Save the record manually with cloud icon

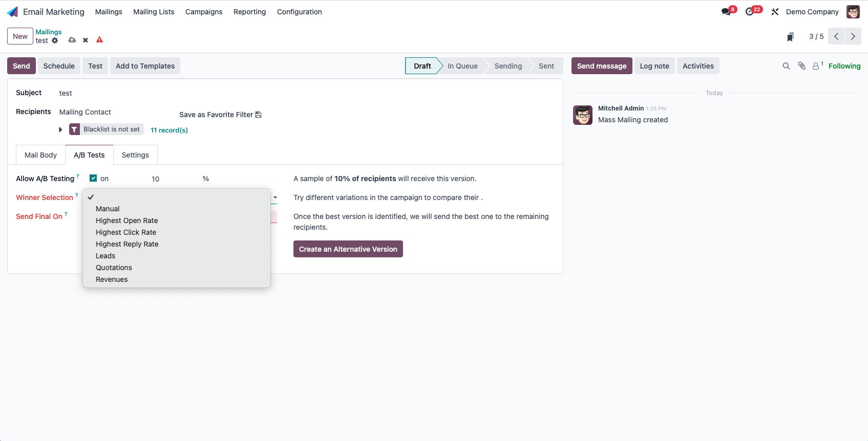72,40
